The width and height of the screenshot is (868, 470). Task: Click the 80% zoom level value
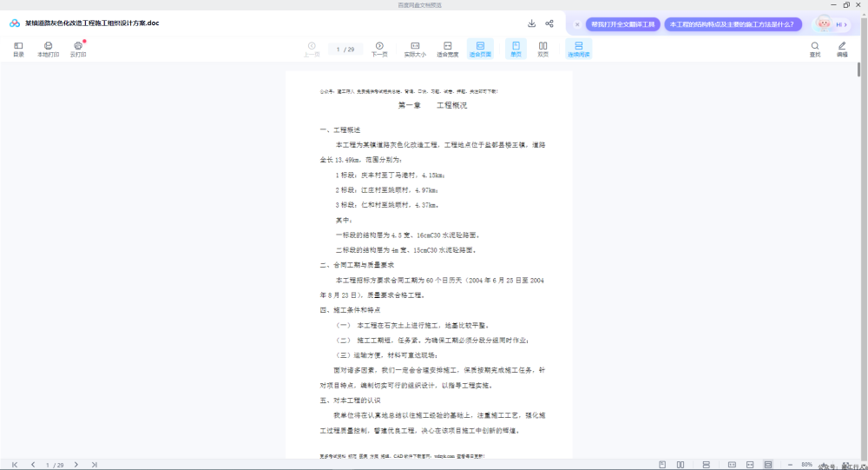coord(806,465)
